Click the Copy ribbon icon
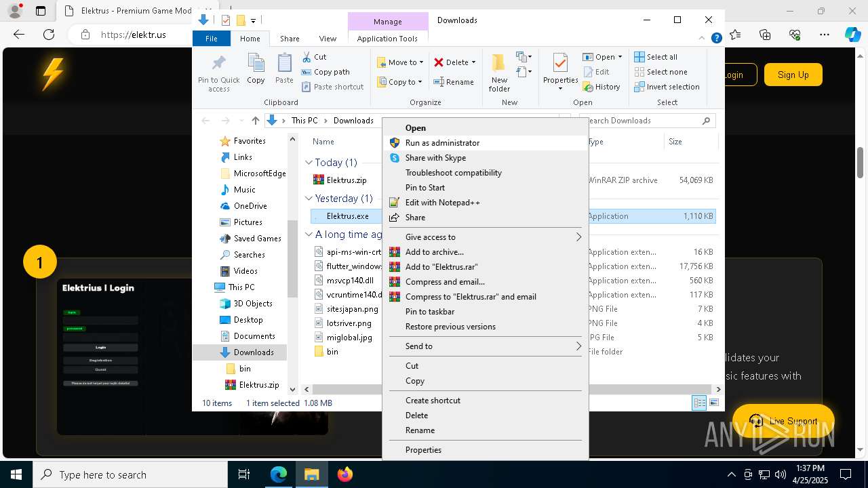This screenshot has height=488, width=868. point(256,68)
